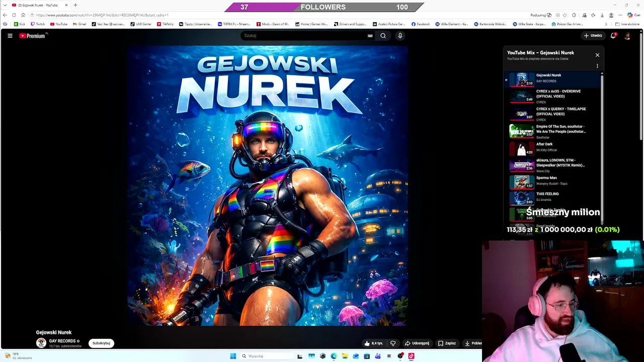The height and width of the screenshot is (362, 644).
Task: Open Microsoft Teams from the taskbar
Action: pyautogui.click(x=378, y=356)
